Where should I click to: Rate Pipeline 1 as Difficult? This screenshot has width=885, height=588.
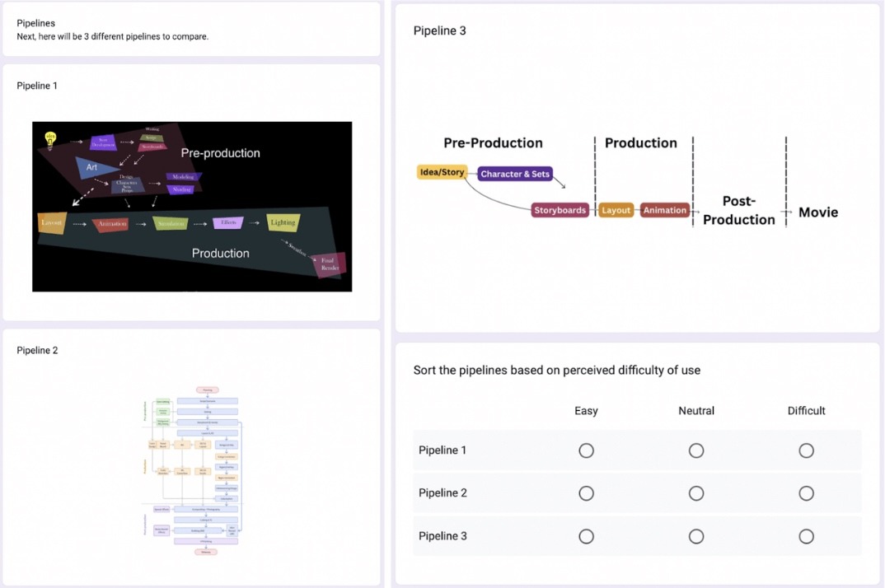pyautogui.click(x=806, y=450)
